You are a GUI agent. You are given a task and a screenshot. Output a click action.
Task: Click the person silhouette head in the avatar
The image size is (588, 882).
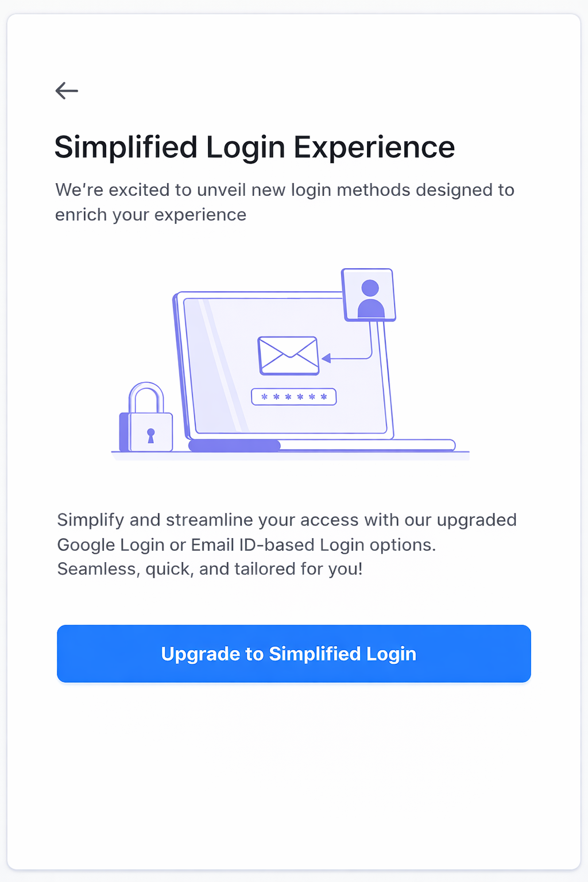click(x=370, y=288)
